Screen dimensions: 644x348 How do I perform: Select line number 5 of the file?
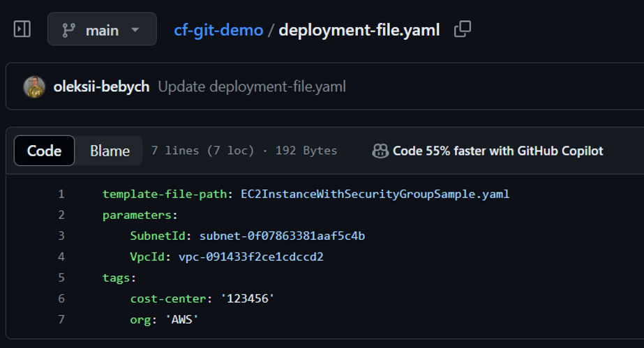[x=61, y=278]
